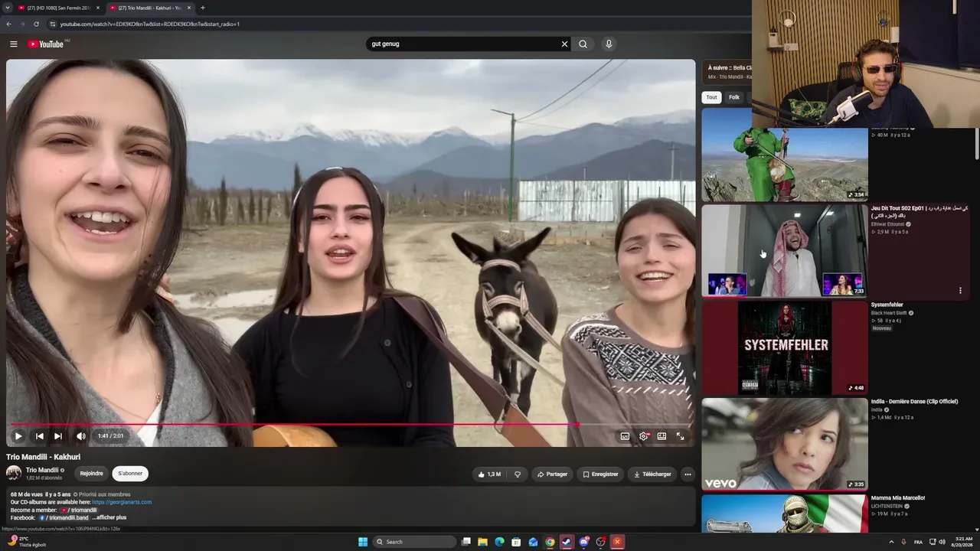980x551 pixels.
Task: Expand description with ...afficher plus
Action: 109,517
